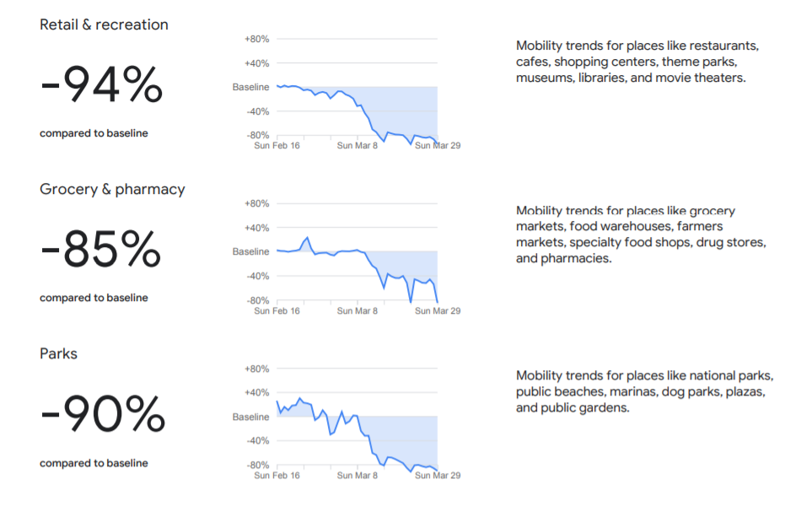Click the Grocery & pharmacy heading

pyautogui.click(x=112, y=189)
